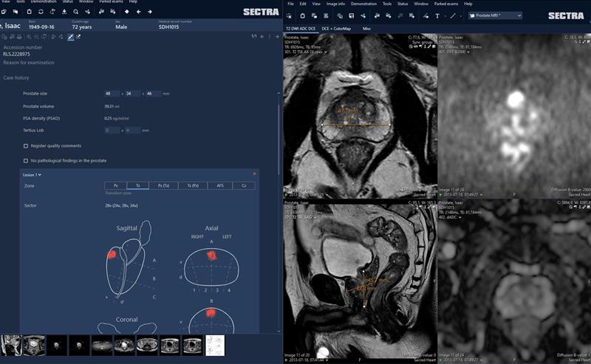Open the Prostate MRI layout dropdown
This screenshot has width=591, height=364.
495,16
